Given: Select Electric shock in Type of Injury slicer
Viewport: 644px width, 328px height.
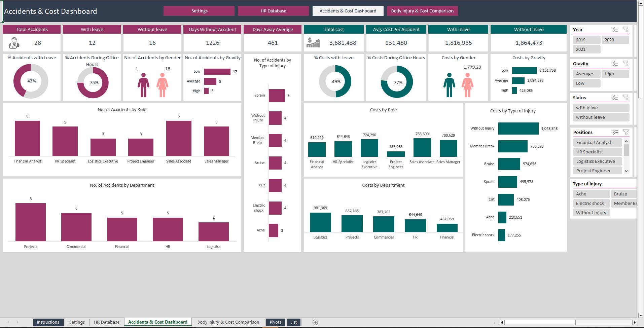Looking at the screenshot, I should (x=590, y=203).
